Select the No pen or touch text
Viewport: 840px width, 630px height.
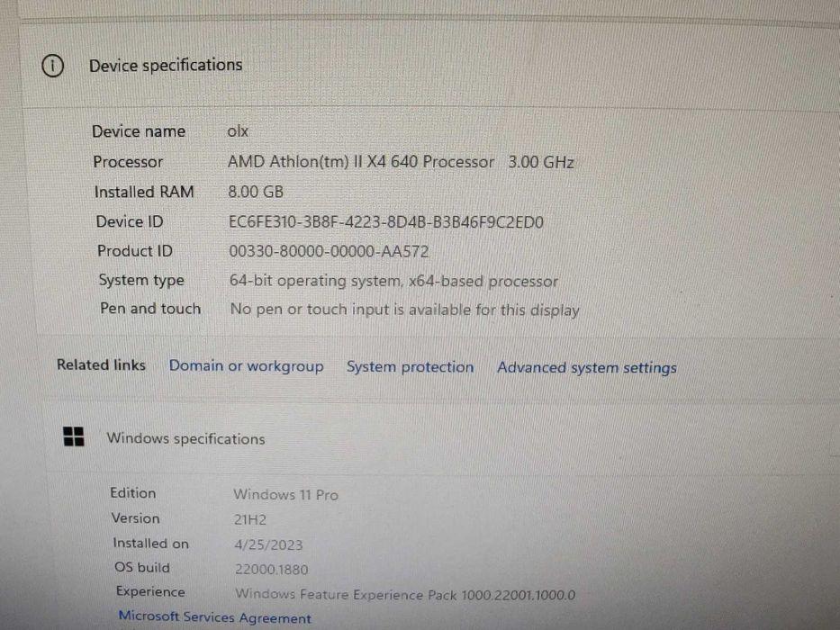pos(404,310)
